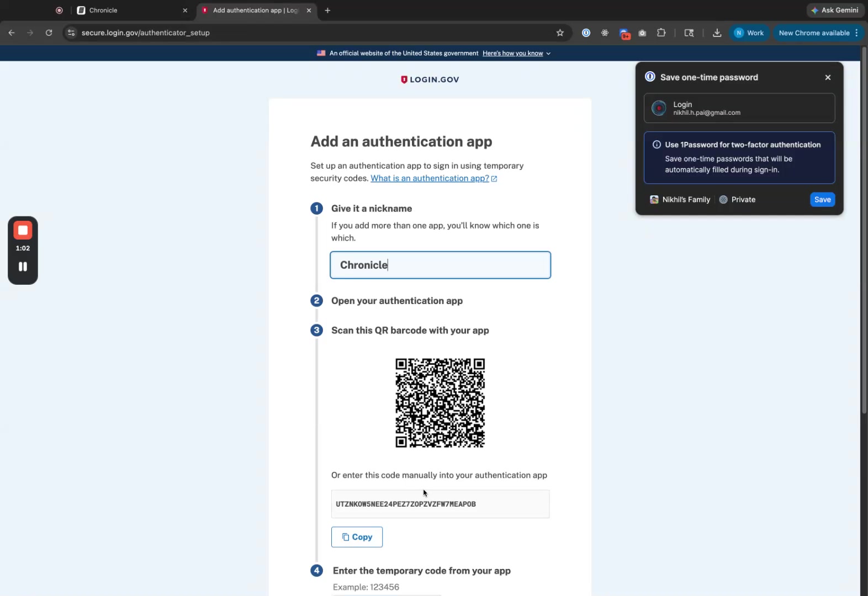Reload the login.gov page
868x596 pixels.
tap(49, 33)
